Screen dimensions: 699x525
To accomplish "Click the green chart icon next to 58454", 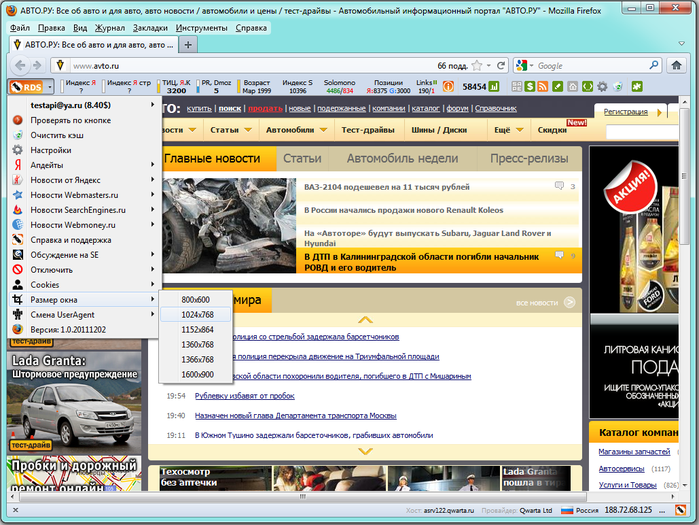I will (x=493, y=86).
